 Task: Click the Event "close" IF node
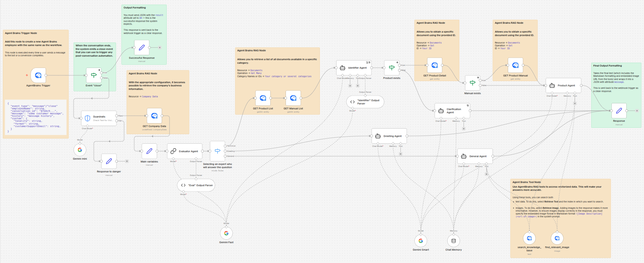point(94,75)
